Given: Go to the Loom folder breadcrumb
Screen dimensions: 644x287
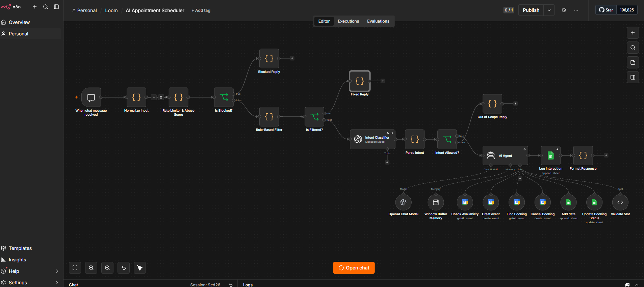Looking at the screenshot, I should click(111, 10).
